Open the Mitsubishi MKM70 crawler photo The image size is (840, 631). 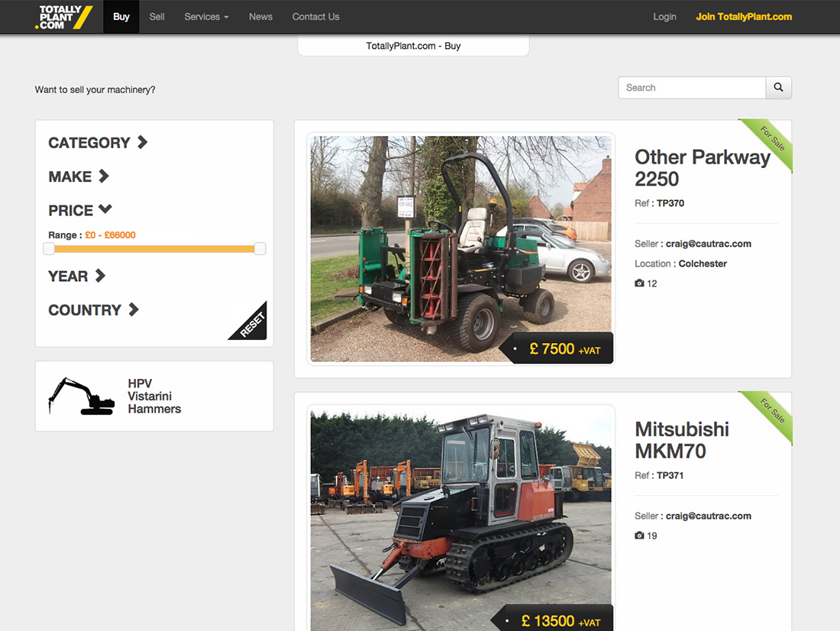tap(460, 519)
